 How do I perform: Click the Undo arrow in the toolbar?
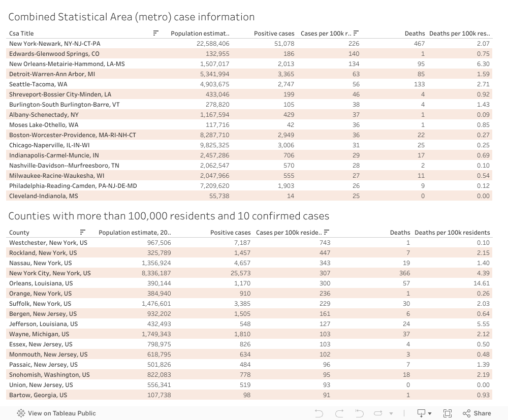point(319,413)
